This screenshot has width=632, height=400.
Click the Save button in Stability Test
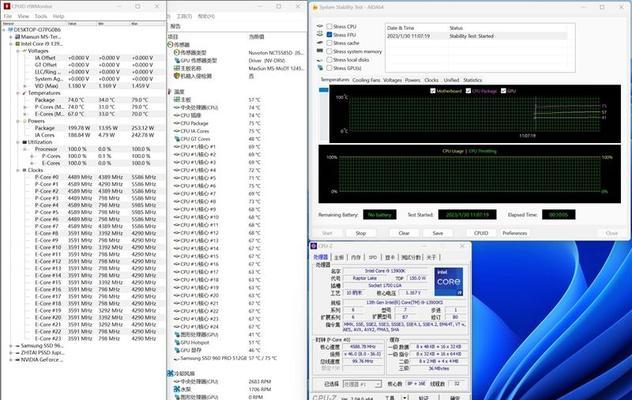[438, 233]
